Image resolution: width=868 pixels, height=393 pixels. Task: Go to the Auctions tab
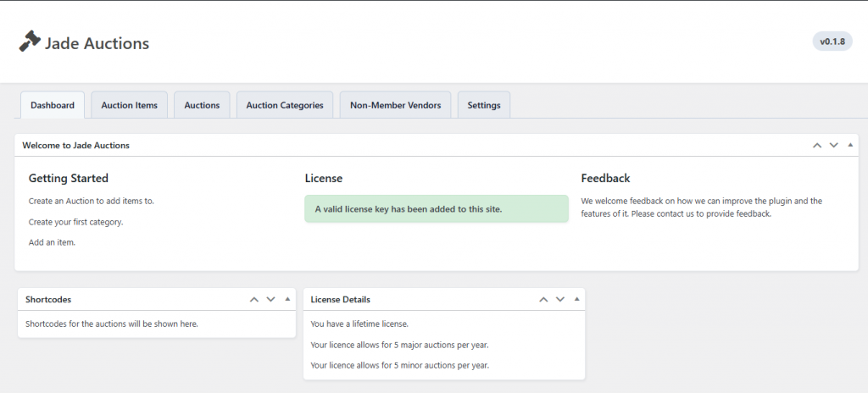[x=202, y=105]
